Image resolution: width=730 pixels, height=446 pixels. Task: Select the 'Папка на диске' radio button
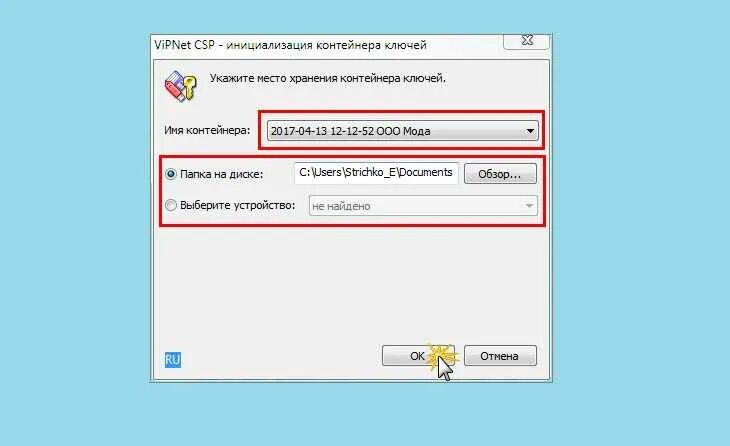171,174
